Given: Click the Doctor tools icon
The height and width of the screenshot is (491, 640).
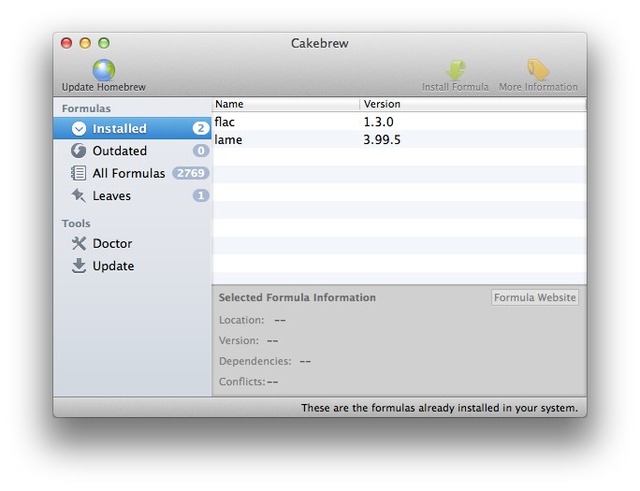Looking at the screenshot, I should point(78,243).
